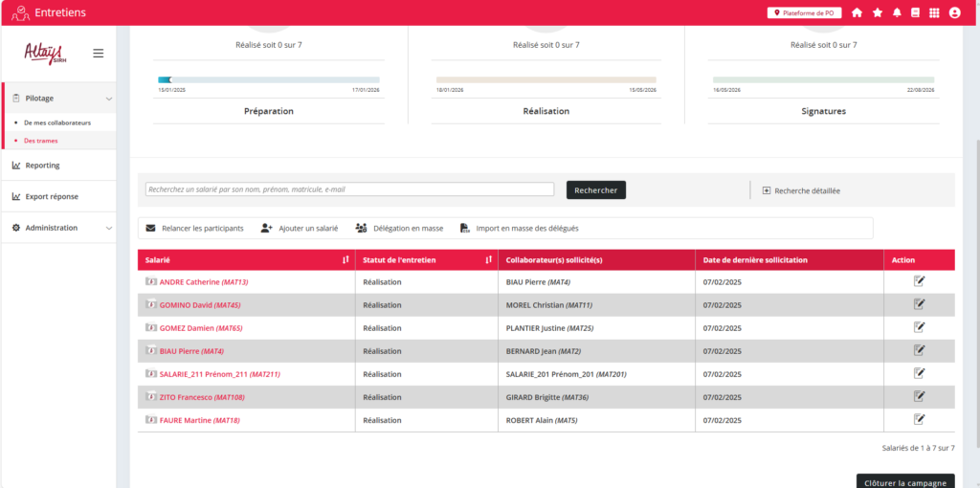This screenshot has height=488, width=980.
Task: Collapse the Pilotage menu section
Action: [x=108, y=99]
